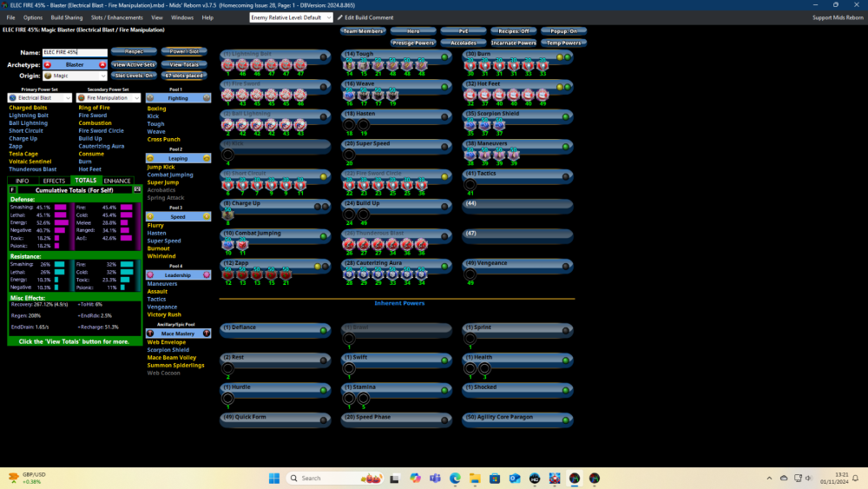Switch to the ENHANCE tab

pyautogui.click(x=117, y=181)
